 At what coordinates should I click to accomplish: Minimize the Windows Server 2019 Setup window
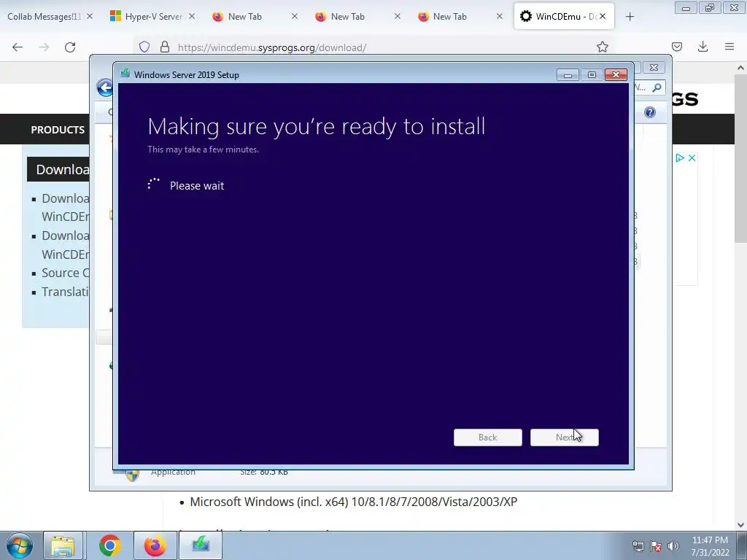(568, 75)
